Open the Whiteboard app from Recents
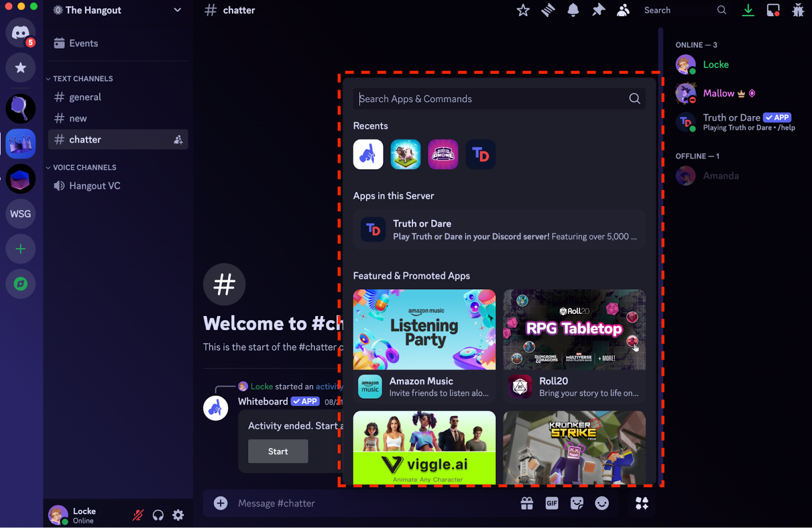812x528 pixels. point(367,154)
